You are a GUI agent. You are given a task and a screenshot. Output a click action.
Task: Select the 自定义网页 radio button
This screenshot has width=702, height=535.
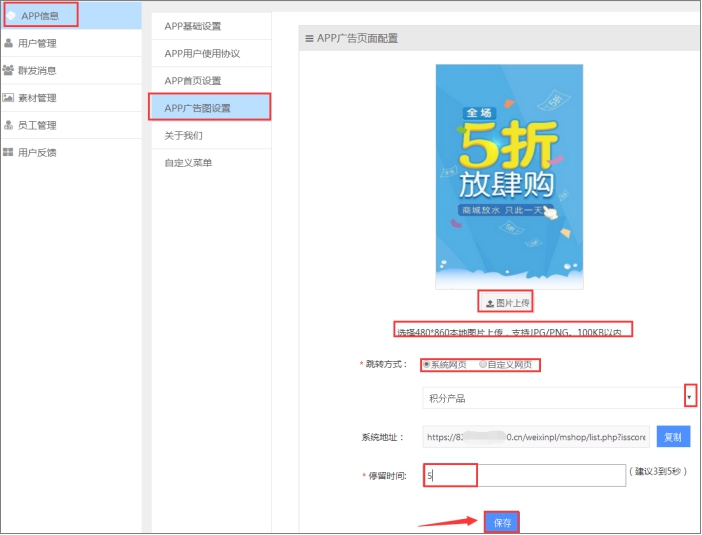point(483,364)
